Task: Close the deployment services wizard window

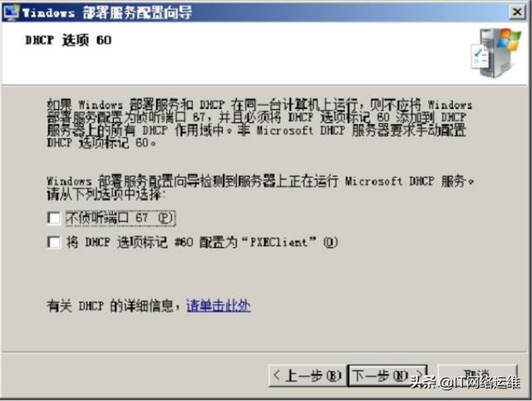Action: [x=517, y=12]
